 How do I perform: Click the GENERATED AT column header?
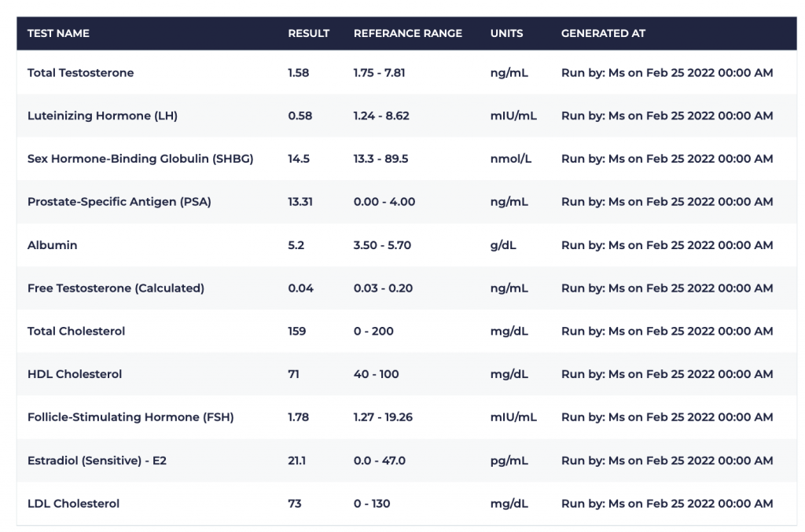pyautogui.click(x=603, y=34)
